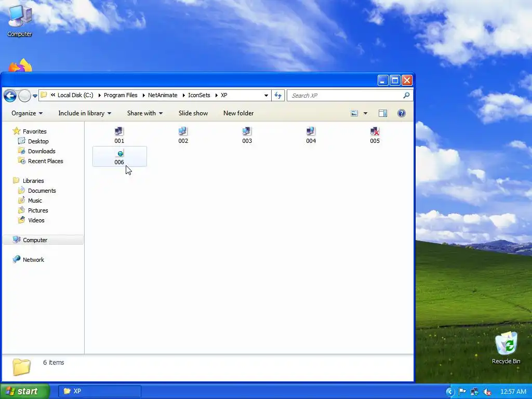This screenshot has width=532, height=399.
Task: Expand the arrow after Program Files
Action: point(143,96)
